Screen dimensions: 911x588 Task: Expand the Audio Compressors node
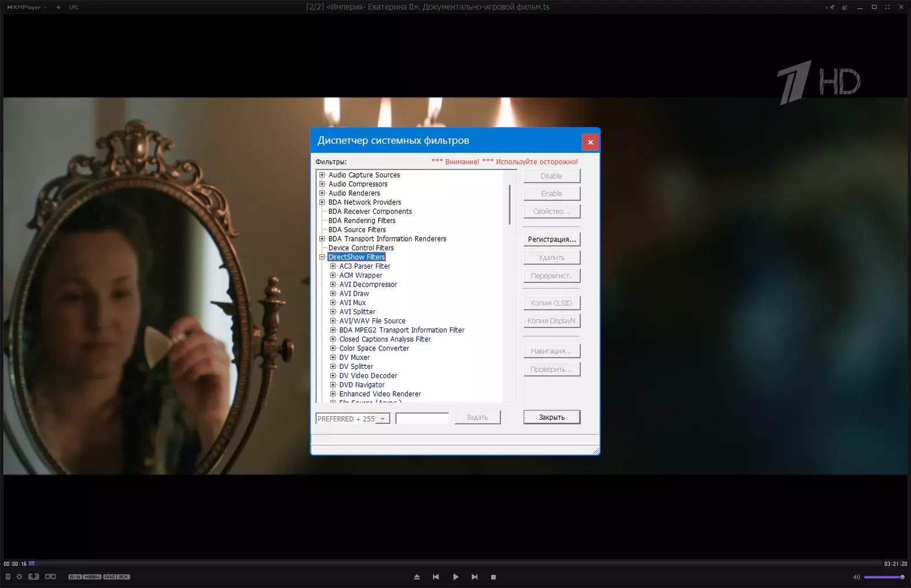(322, 184)
